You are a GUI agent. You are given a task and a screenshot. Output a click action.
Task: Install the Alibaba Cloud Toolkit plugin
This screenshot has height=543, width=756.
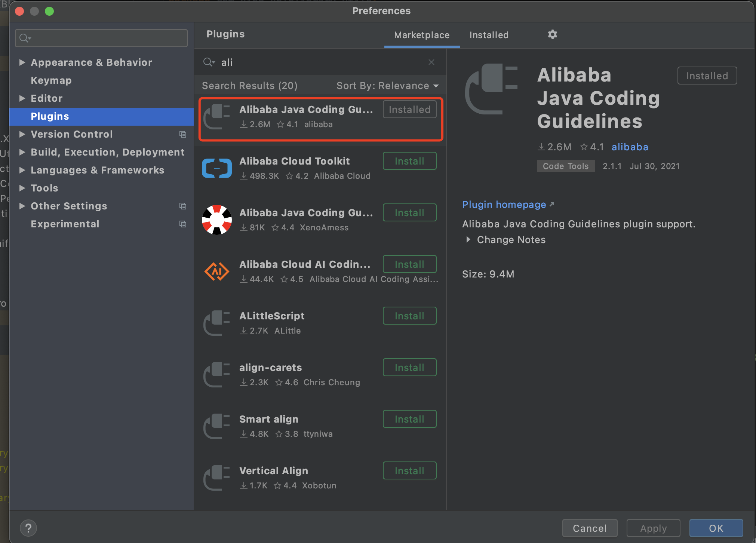(409, 161)
